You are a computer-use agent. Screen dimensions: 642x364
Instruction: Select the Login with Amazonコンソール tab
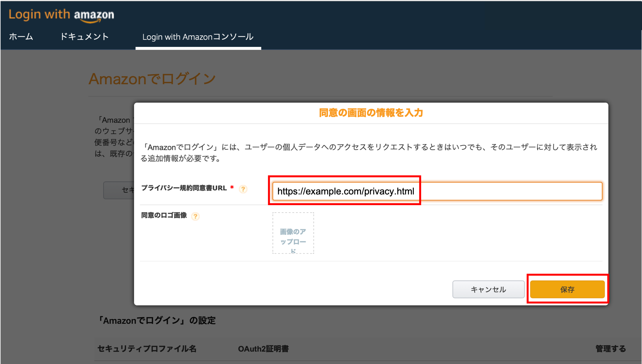198,37
